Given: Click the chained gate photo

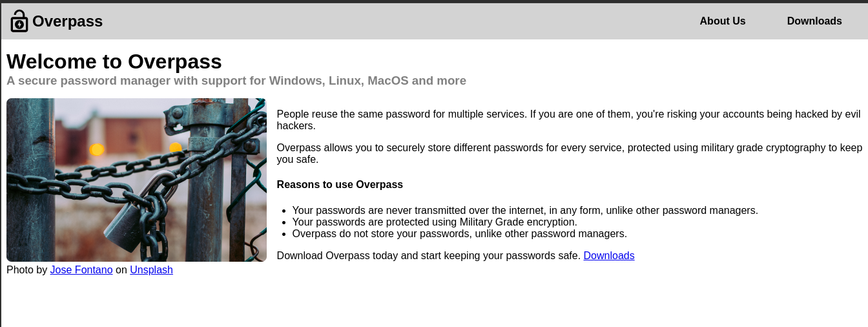Looking at the screenshot, I should coord(136,180).
